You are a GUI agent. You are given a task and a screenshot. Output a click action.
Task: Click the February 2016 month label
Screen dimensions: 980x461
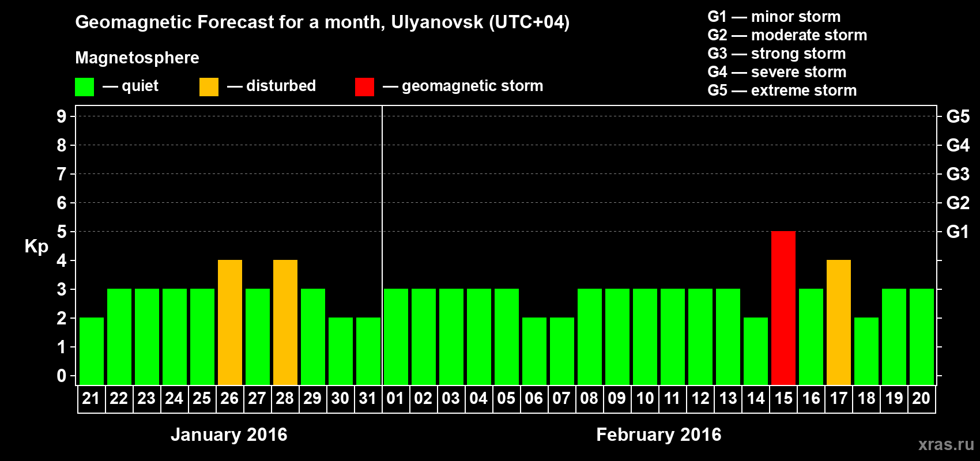point(658,434)
